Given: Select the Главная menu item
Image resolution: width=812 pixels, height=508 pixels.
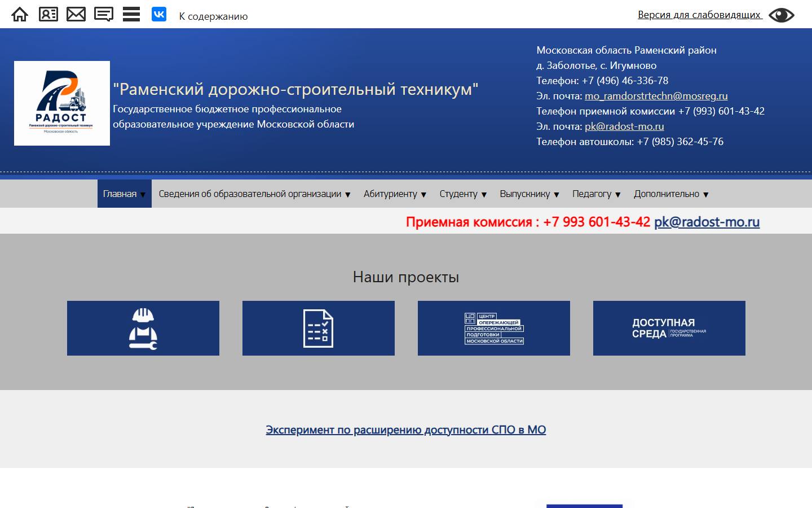Looking at the screenshot, I should pyautogui.click(x=120, y=194).
